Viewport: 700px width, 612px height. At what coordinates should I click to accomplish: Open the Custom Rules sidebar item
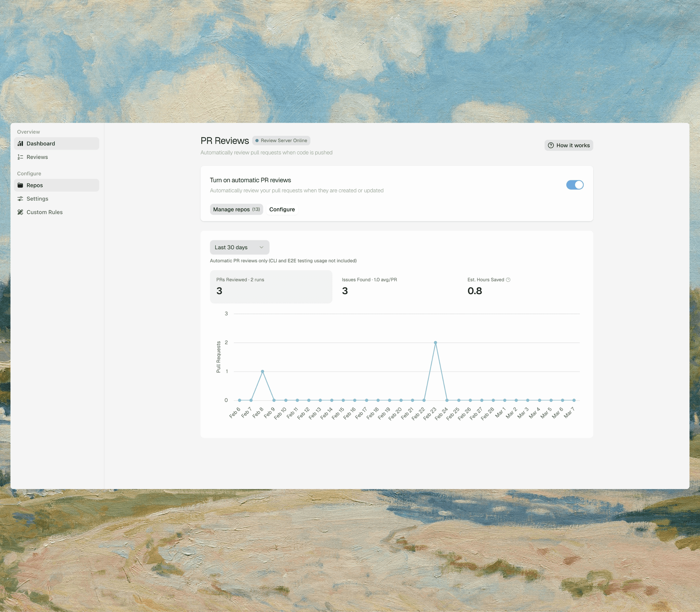tap(44, 212)
